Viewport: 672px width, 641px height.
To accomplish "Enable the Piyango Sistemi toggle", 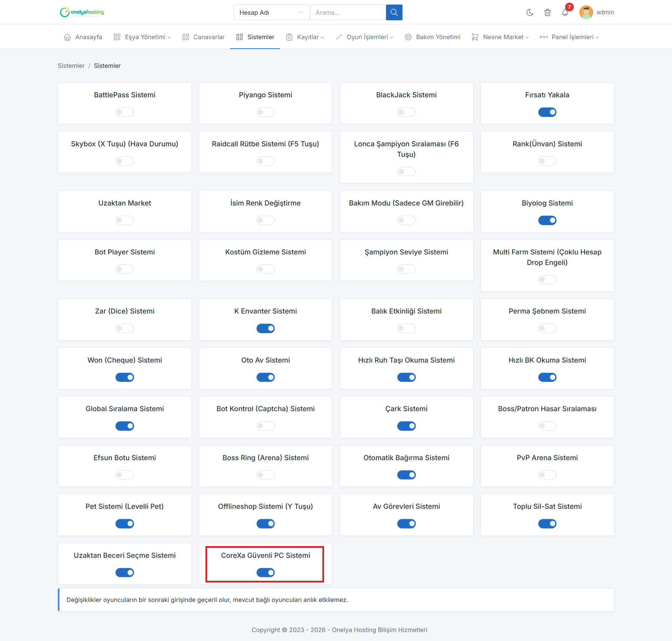I will pyautogui.click(x=265, y=112).
